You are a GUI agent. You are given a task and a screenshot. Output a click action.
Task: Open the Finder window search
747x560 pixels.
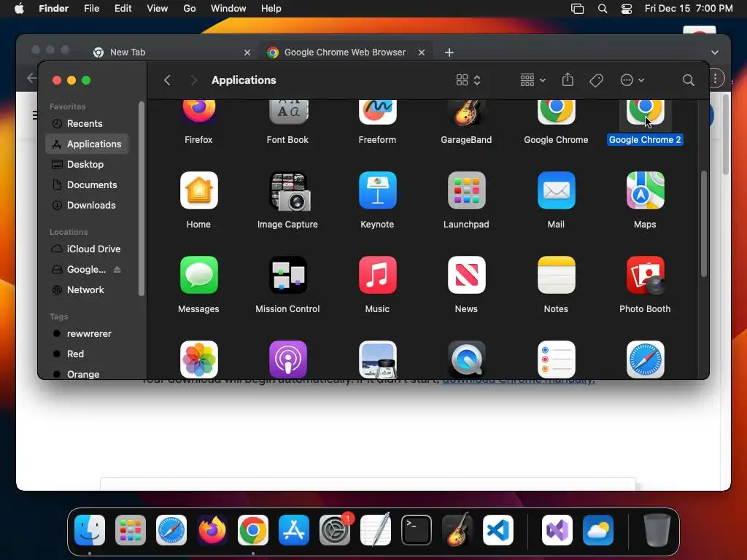[x=688, y=80]
